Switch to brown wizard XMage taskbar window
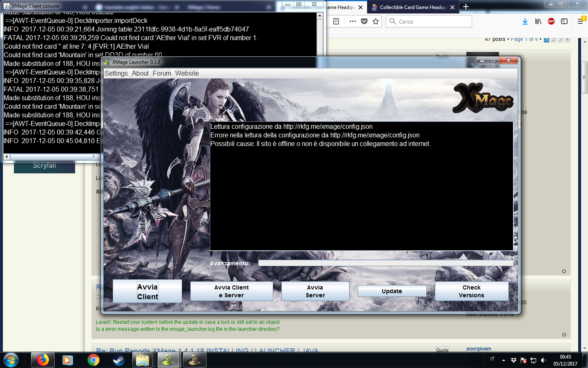 coord(194,360)
